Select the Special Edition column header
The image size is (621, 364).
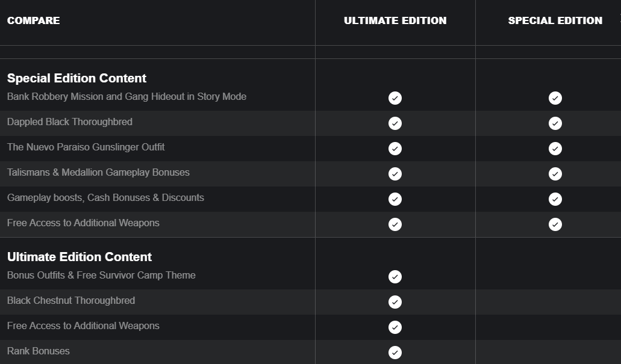(x=555, y=20)
